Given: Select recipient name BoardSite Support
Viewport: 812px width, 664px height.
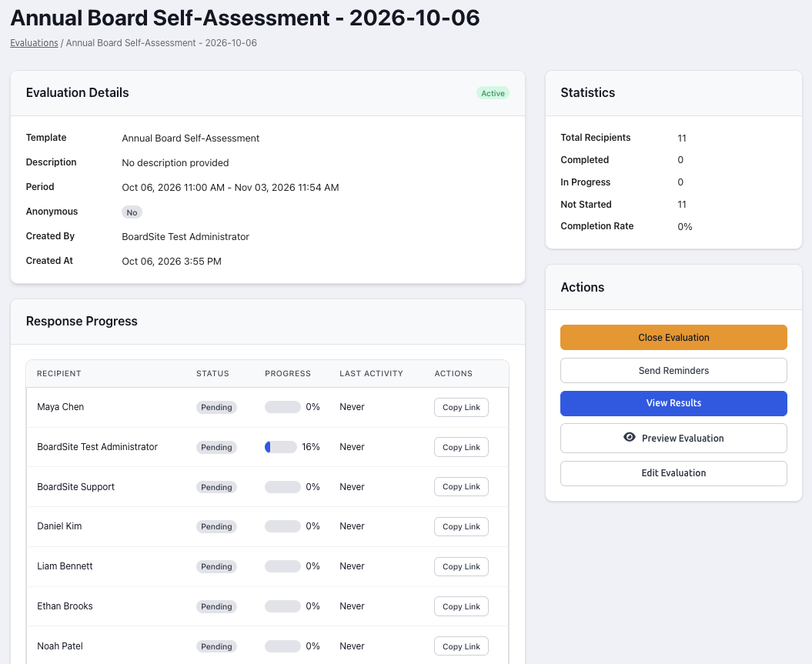Looking at the screenshot, I should [75, 486].
